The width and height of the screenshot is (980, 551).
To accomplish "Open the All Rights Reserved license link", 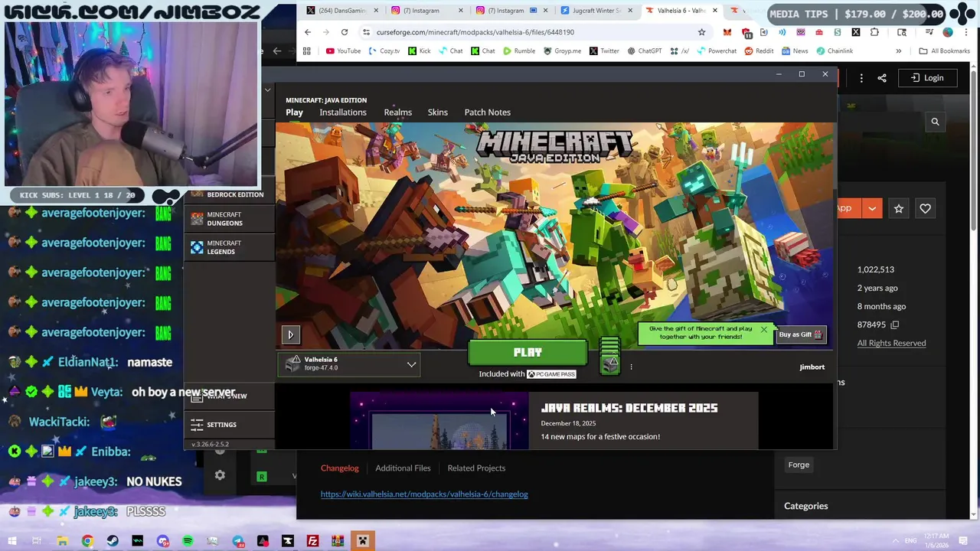I will pos(891,343).
